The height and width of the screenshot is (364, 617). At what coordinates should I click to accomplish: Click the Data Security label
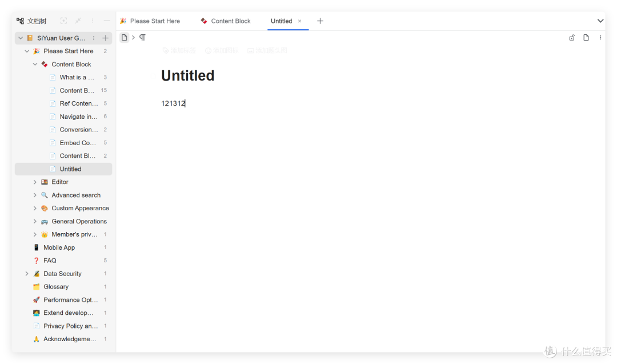click(x=63, y=274)
